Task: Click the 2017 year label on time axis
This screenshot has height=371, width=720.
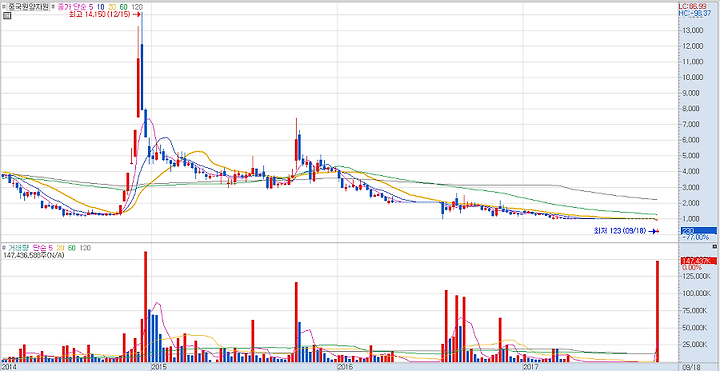Action: (x=531, y=367)
